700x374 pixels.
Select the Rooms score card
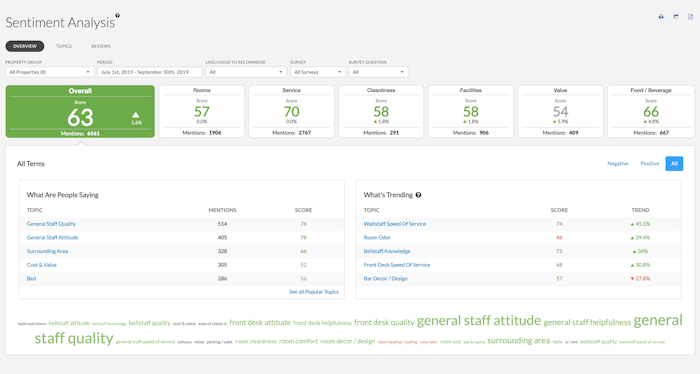click(202, 112)
